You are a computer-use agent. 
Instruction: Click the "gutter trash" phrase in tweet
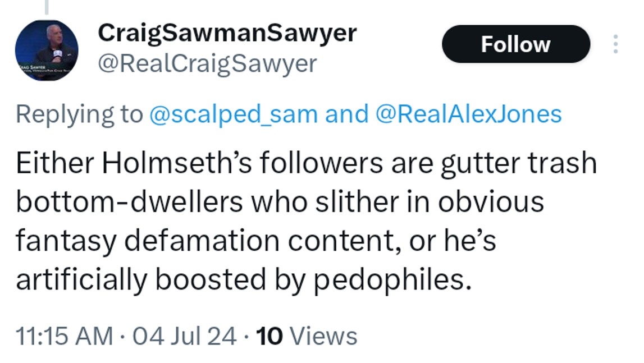(x=519, y=163)
